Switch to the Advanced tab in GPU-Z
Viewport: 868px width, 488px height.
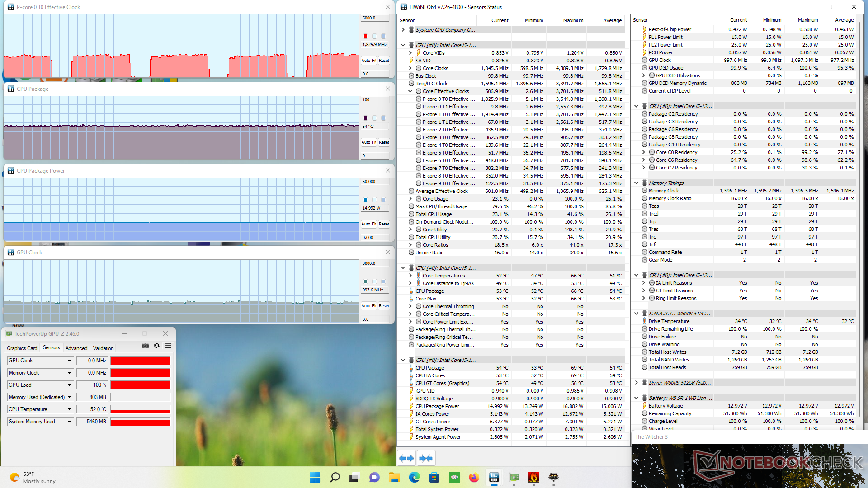pos(76,348)
